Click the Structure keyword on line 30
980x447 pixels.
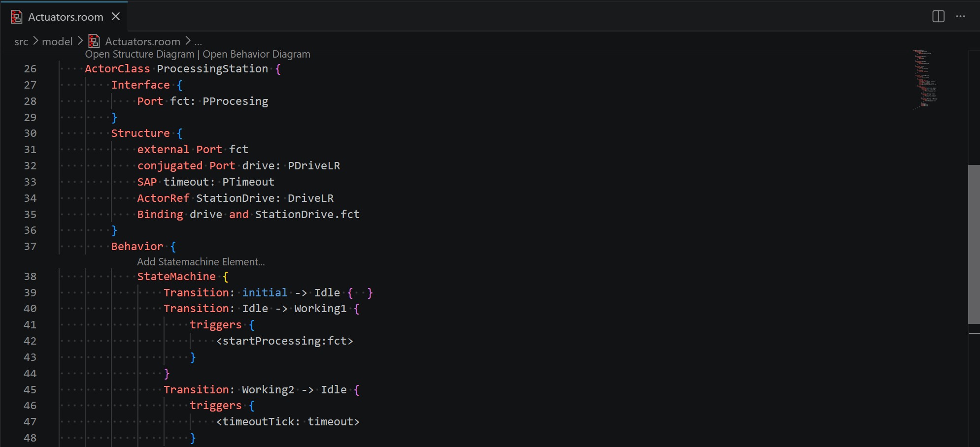140,133
